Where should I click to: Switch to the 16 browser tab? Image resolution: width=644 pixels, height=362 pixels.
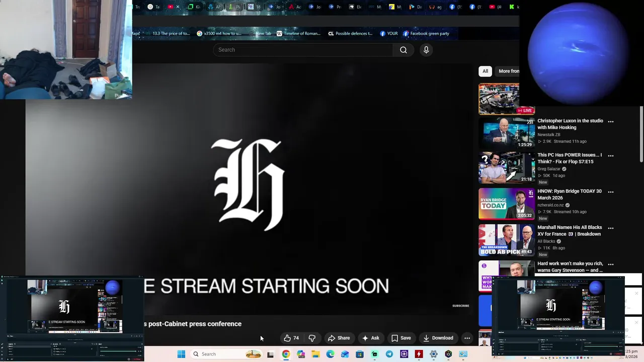[255, 7]
